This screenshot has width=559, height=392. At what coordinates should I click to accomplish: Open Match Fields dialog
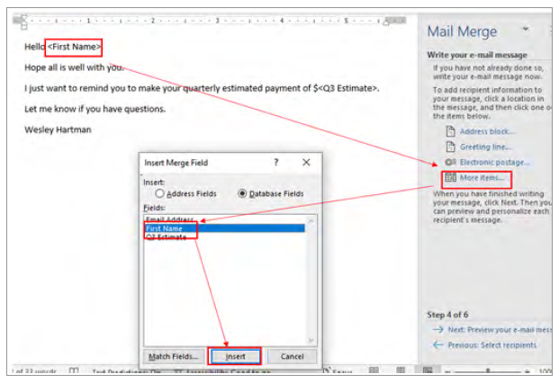[172, 356]
